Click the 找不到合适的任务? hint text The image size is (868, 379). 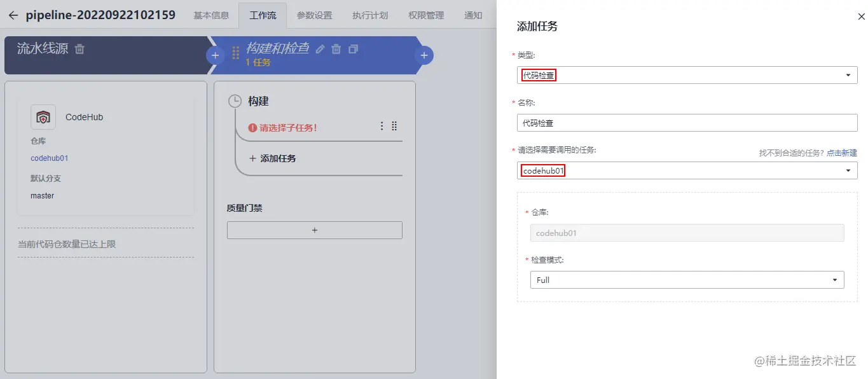click(792, 153)
